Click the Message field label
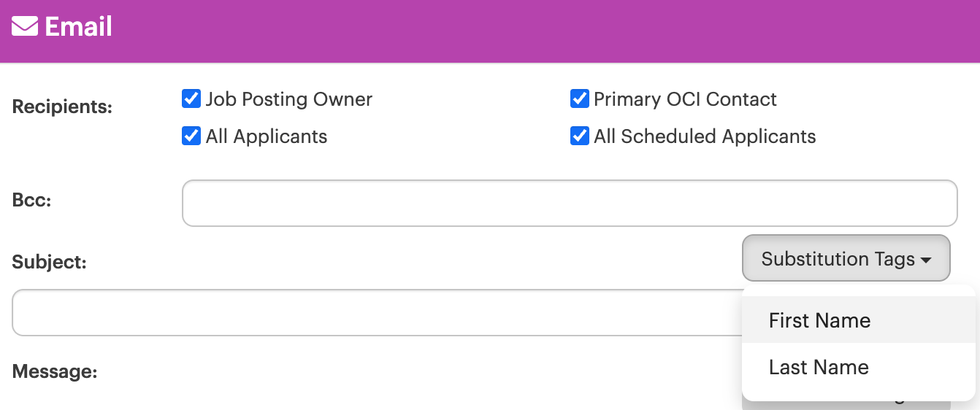Viewport: 980px width, 410px height. coord(55,371)
